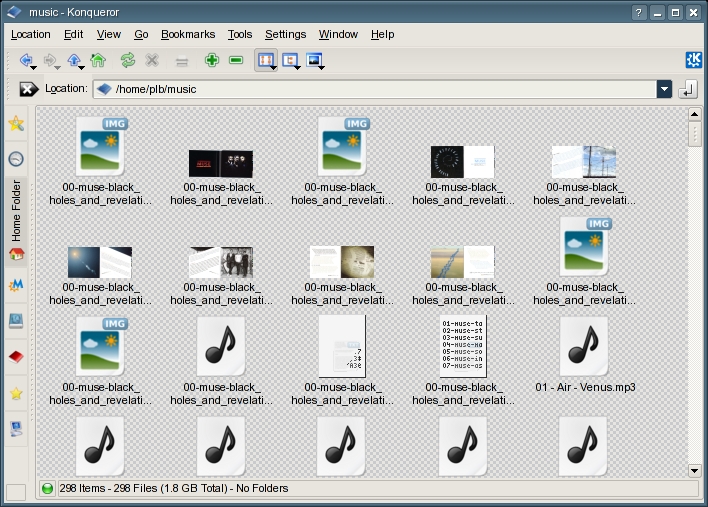Open the System sidebar tab (computer icon)
The width and height of the screenshot is (708, 507).
click(16, 429)
